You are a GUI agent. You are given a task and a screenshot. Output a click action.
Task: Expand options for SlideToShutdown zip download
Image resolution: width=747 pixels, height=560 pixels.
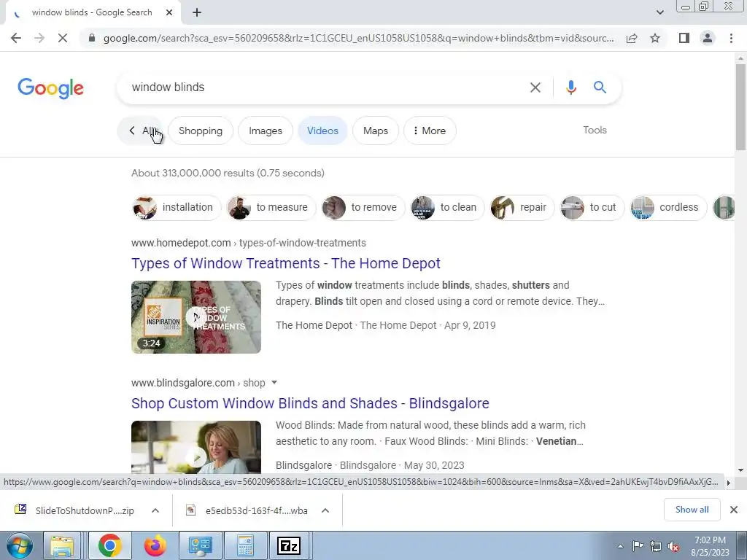pos(155,510)
